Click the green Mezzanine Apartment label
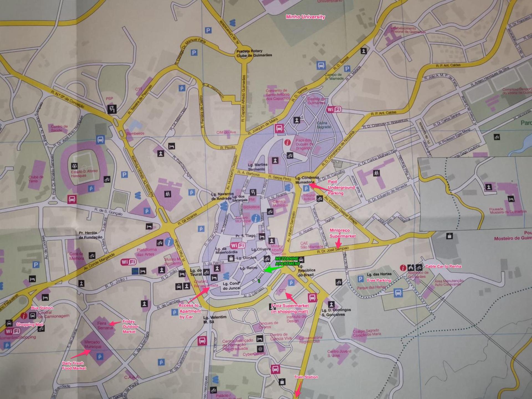This screenshot has width=532, height=399. [287, 261]
